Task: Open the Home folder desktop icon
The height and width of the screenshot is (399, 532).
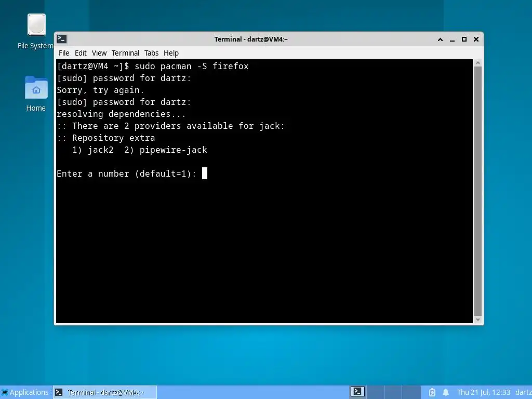Action: 36,94
